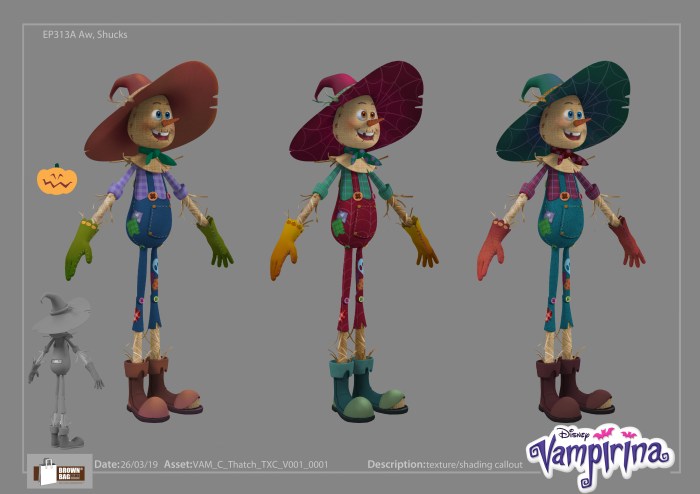Click the right scarecrow's carrot nose

point(583,122)
